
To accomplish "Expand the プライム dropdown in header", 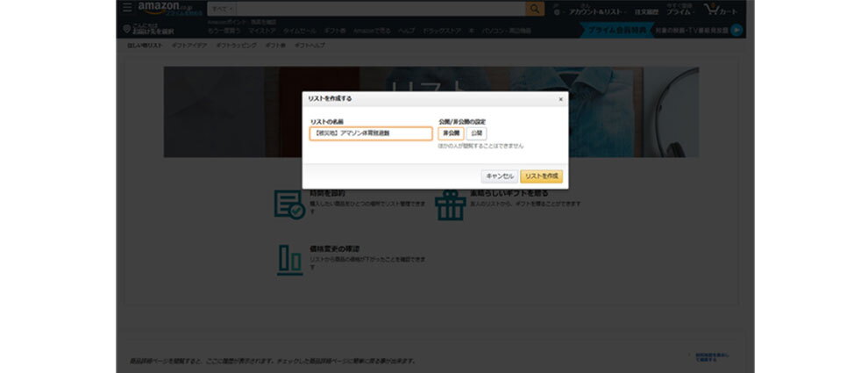I will tap(679, 11).
